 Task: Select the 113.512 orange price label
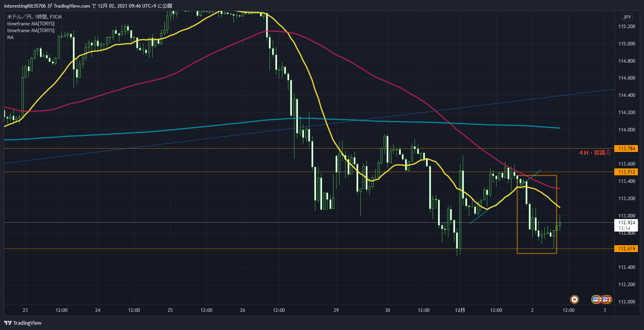(x=626, y=172)
